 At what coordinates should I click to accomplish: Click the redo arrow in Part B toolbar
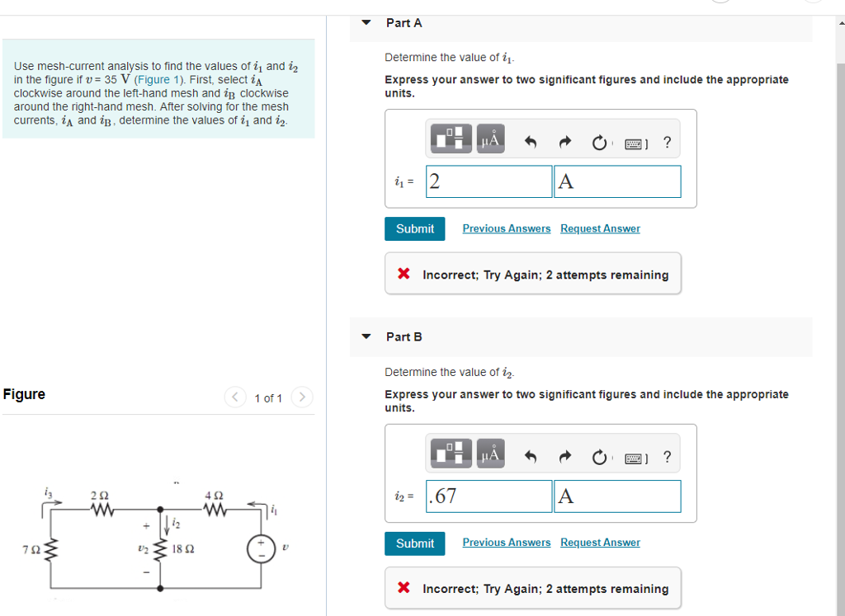[x=564, y=455]
